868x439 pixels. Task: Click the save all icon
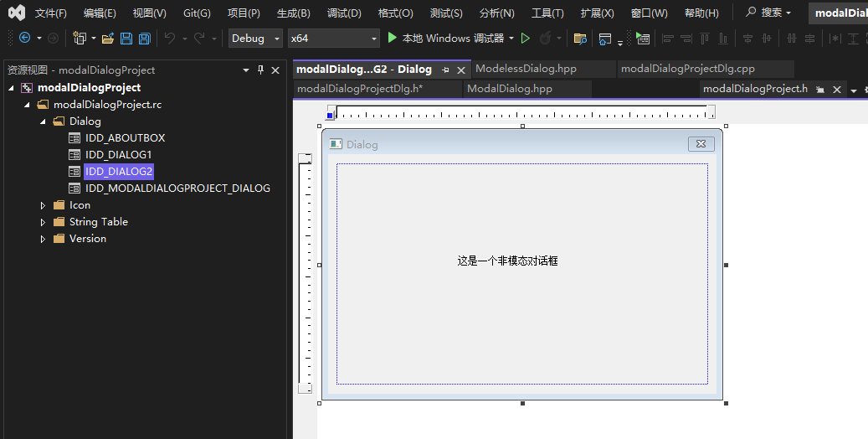(x=145, y=39)
